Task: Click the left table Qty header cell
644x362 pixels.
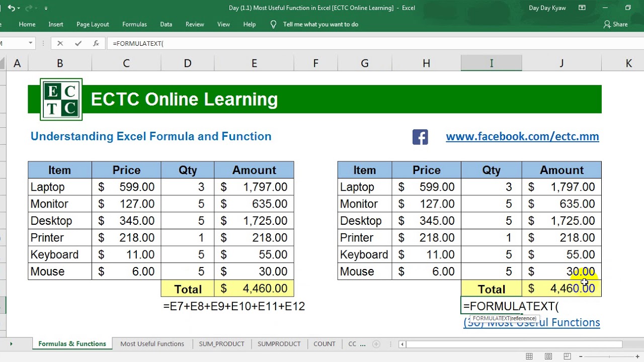Action: point(188,170)
